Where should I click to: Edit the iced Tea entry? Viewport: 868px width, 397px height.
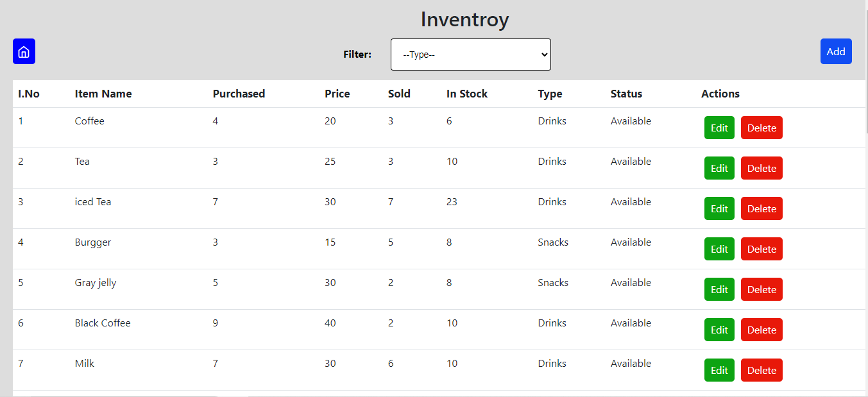click(x=719, y=208)
